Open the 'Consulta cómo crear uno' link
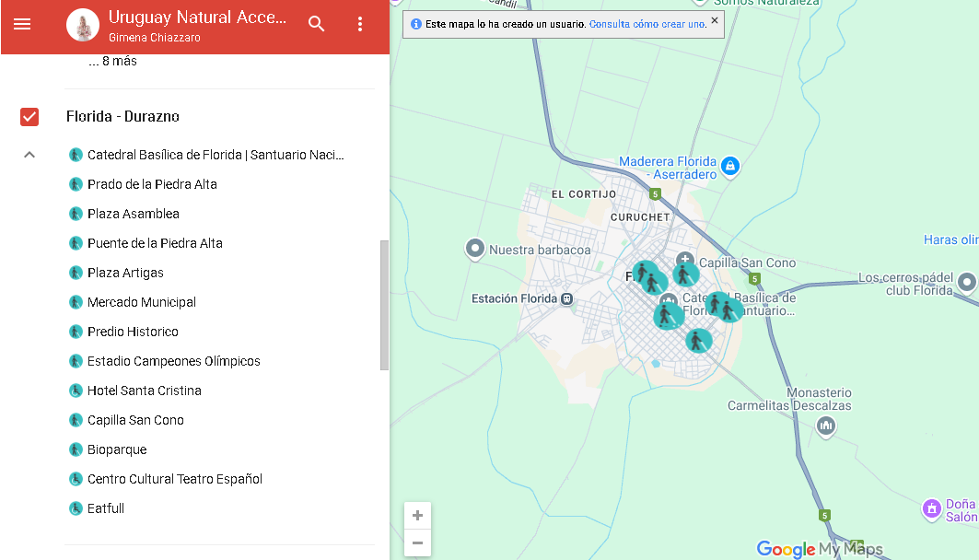This screenshot has width=979, height=560. pyautogui.click(x=647, y=24)
